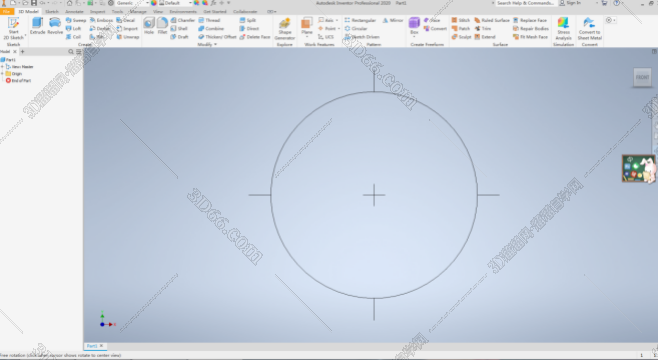Save the document from quick access toolbar
Viewport: 658px width, 360px height.
point(34,3)
